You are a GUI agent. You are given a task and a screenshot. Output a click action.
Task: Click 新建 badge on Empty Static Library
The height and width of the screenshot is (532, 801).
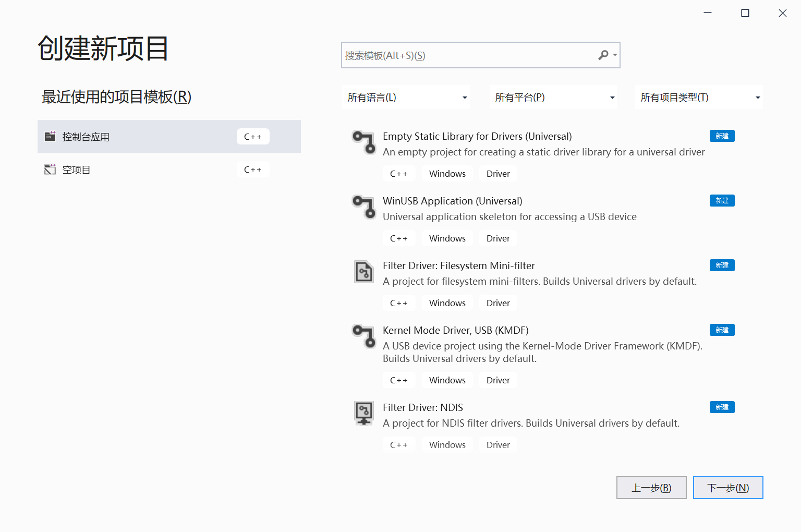(722, 136)
